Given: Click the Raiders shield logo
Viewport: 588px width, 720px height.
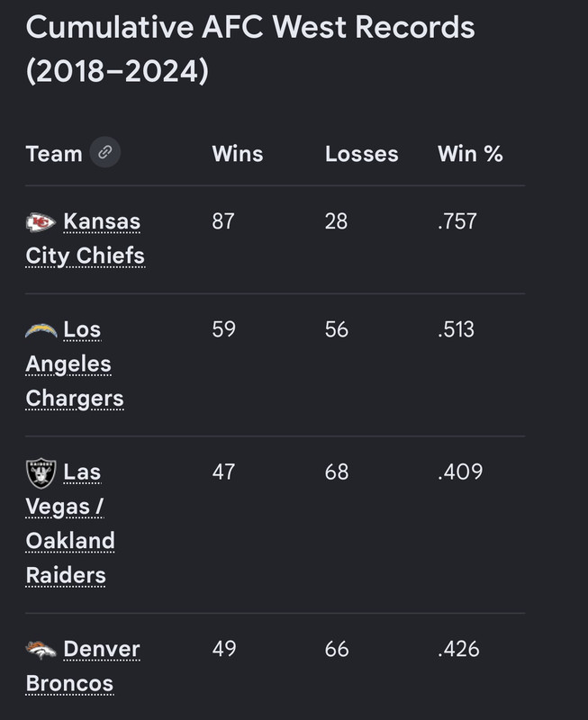Looking at the screenshot, I should pos(41,473).
